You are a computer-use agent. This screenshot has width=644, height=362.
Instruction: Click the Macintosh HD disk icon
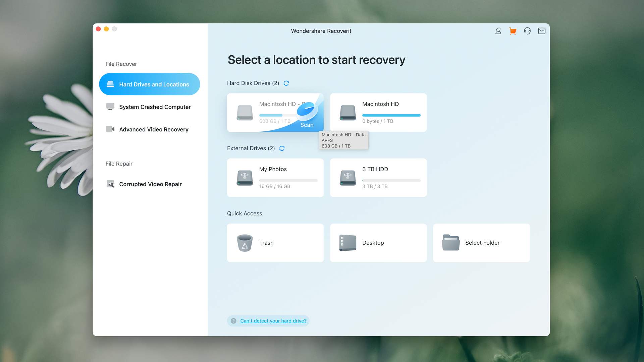tap(347, 113)
